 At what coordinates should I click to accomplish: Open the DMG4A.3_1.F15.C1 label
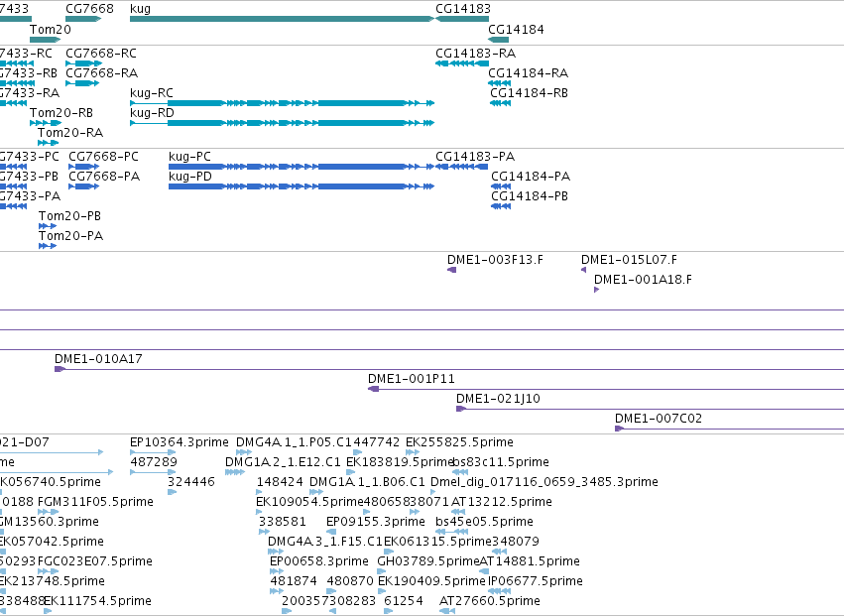tap(325, 542)
